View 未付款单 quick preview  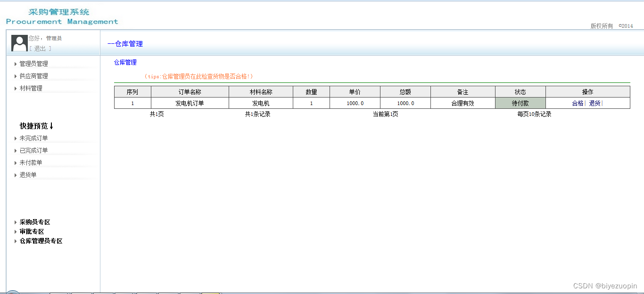[31, 163]
